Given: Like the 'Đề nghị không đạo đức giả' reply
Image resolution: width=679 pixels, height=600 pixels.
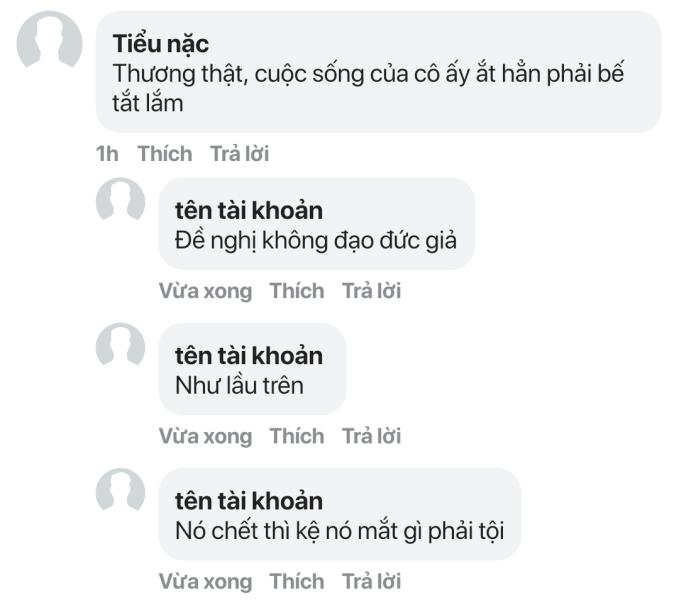Looking at the screenshot, I should pyautogui.click(x=297, y=291).
